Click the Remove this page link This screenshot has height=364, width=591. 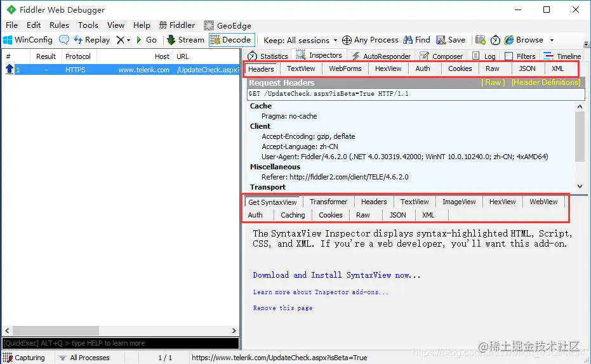[282, 308]
